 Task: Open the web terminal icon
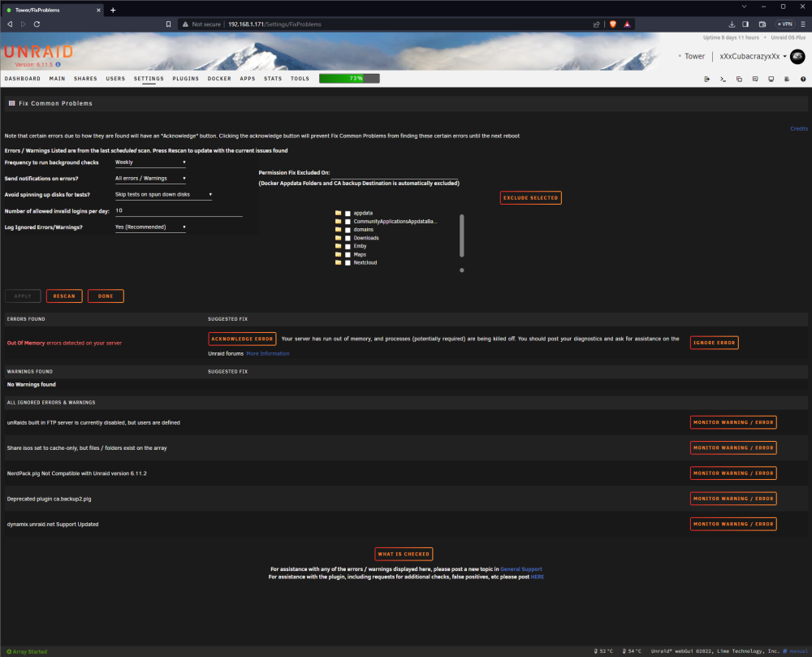pyautogui.click(x=723, y=80)
